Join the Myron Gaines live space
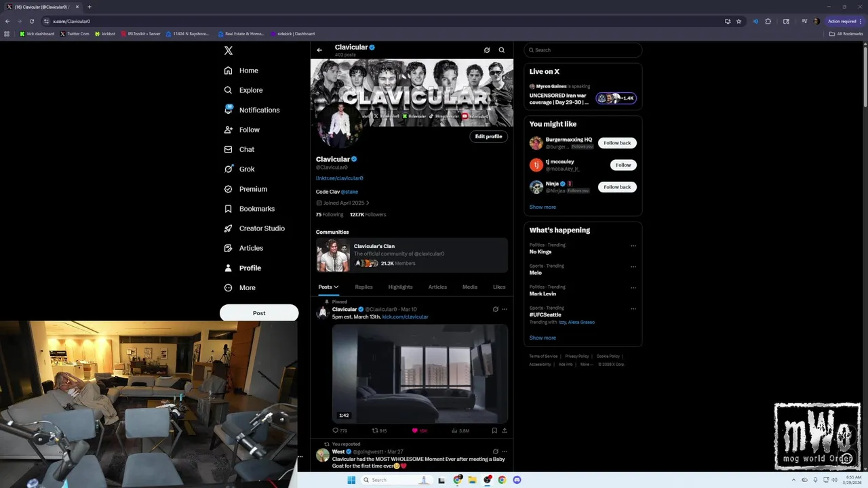 [616, 98]
